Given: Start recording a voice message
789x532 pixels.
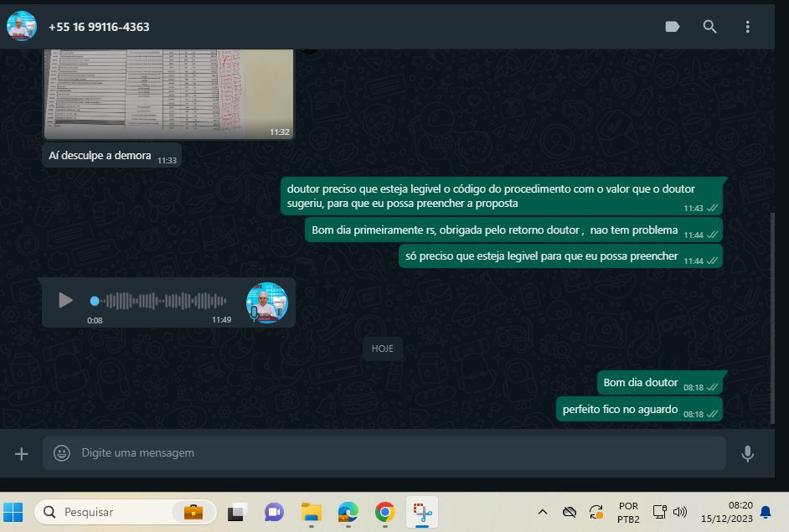Looking at the screenshot, I should click(x=747, y=453).
